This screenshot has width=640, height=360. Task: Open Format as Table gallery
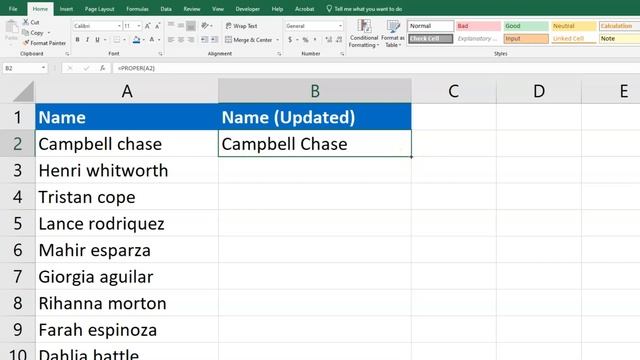click(393, 33)
